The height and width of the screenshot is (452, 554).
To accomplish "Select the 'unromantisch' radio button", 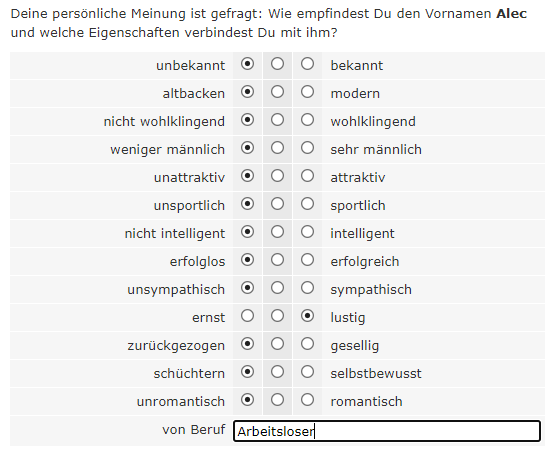I will tap(247, 400).
